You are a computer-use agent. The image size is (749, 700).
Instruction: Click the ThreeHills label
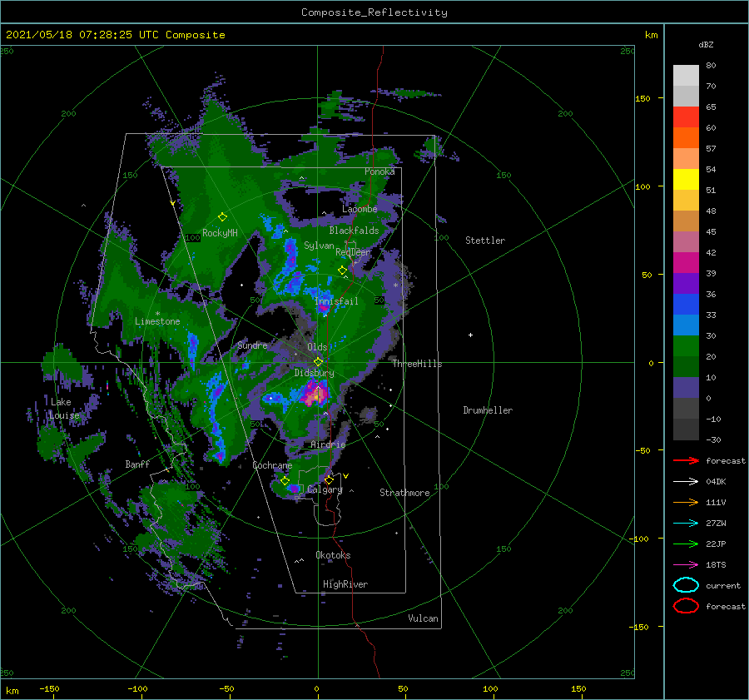click(417, 364)
